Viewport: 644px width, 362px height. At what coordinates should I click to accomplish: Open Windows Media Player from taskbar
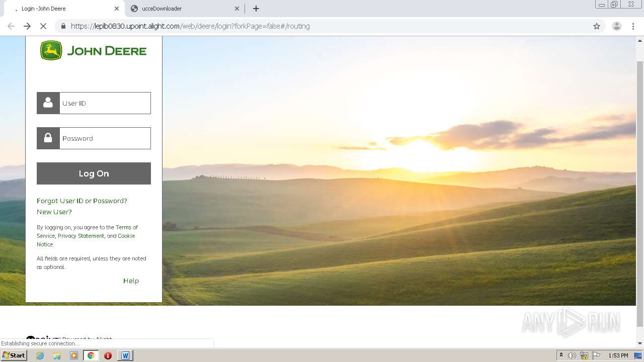(x=74, y=355)
